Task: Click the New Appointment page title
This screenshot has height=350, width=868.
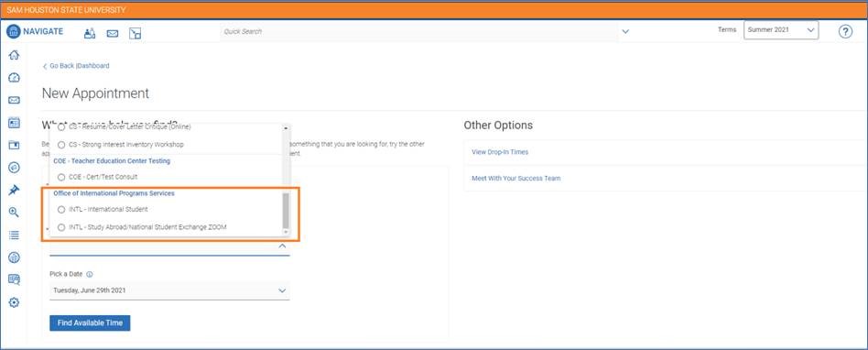Action: point(96,93)
